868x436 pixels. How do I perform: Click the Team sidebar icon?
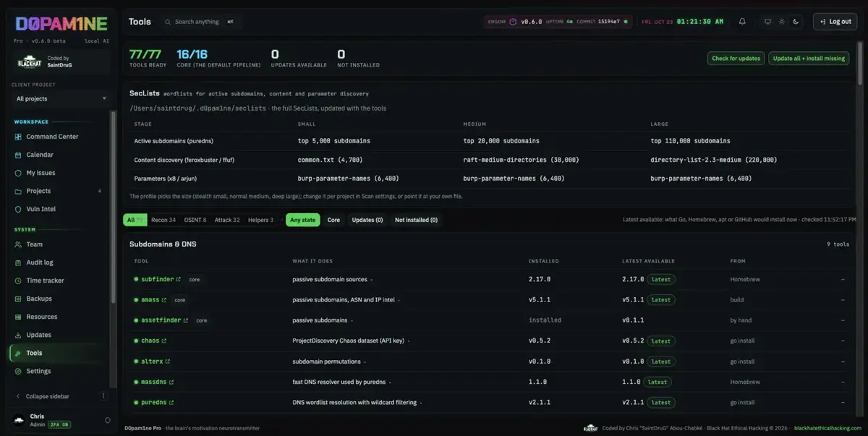pos(19,244)
